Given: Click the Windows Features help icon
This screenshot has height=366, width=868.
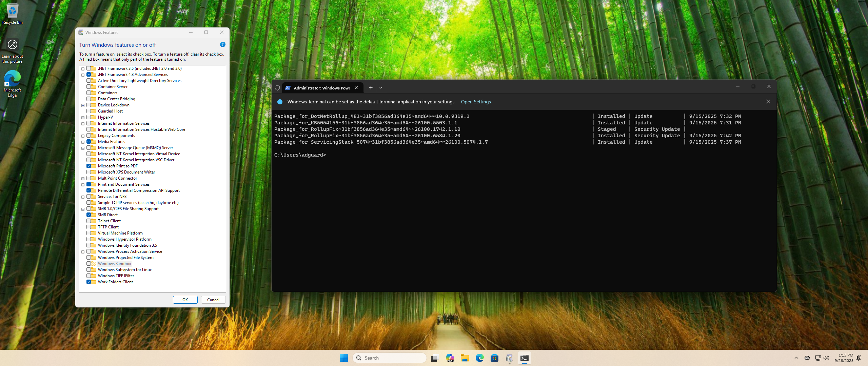Looking at the screenshot, I should pyautogui.click(x=222, y=44).
